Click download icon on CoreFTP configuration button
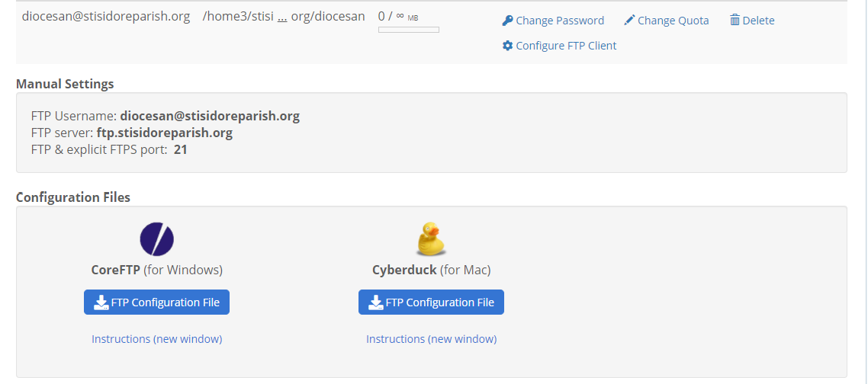Image resolution: width=868 pixels, height=384 pixels. (101, 302)
